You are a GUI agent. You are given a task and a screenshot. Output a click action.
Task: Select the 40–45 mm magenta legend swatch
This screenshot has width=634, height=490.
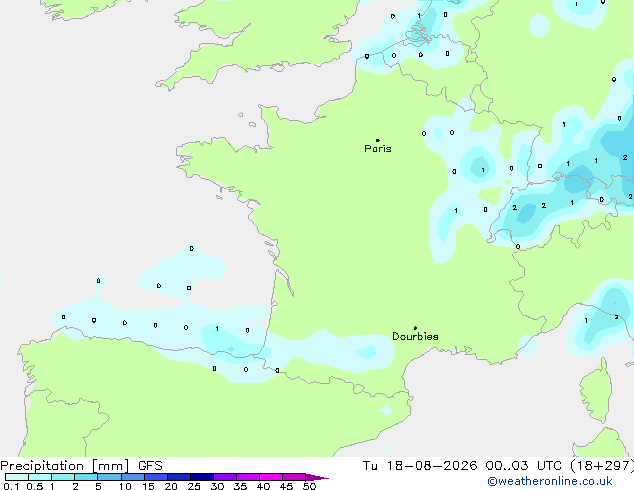click(x=271, y=477)
